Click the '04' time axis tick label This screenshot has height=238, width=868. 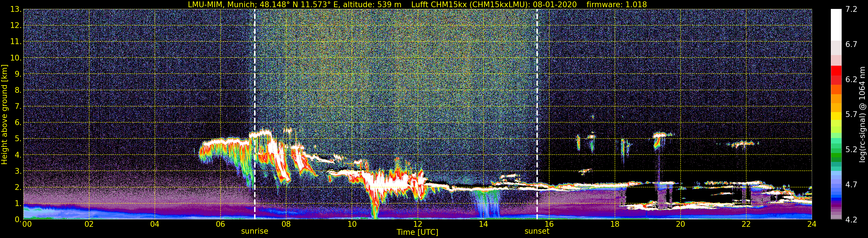pyautogui.click(x=155, y=224)
